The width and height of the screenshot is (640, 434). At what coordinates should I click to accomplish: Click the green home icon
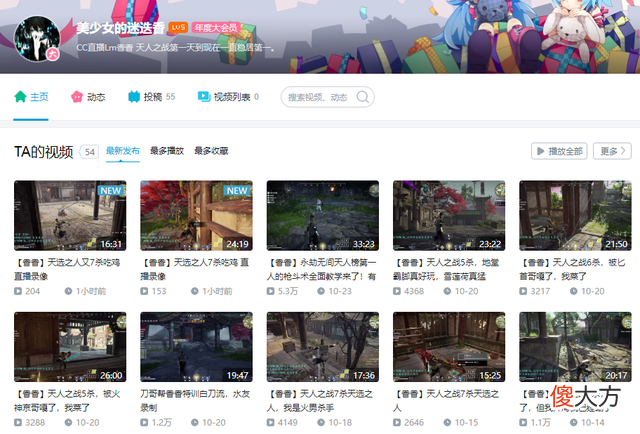pos(20,97)
